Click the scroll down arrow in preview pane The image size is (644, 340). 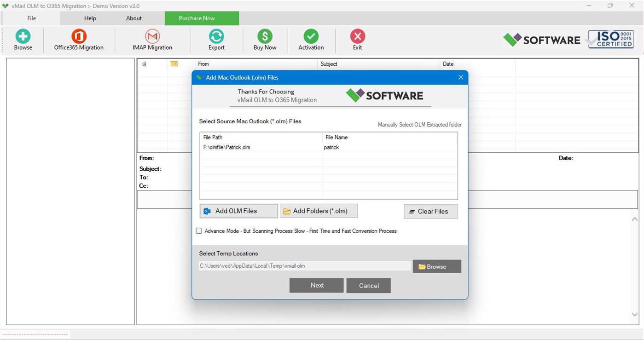(x=635, y=315)
